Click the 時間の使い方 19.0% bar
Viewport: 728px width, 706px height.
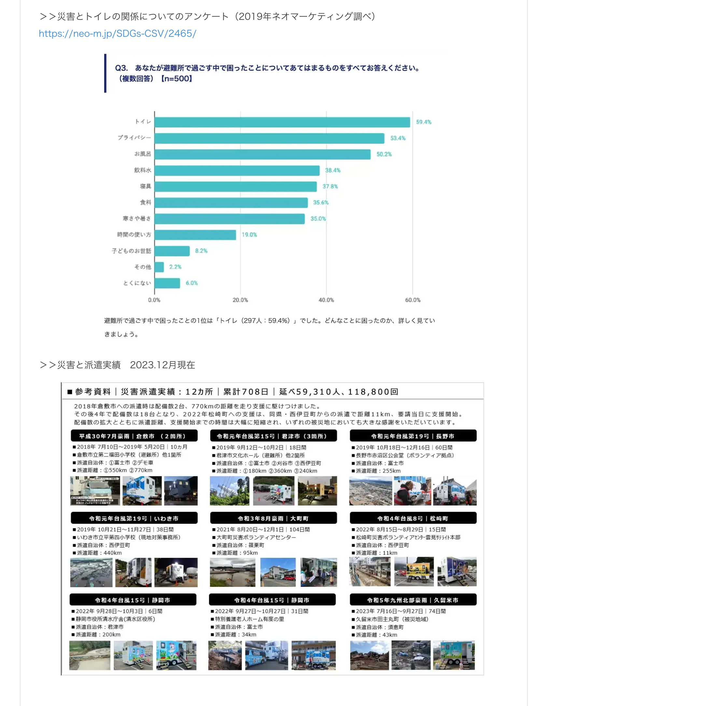195,235
